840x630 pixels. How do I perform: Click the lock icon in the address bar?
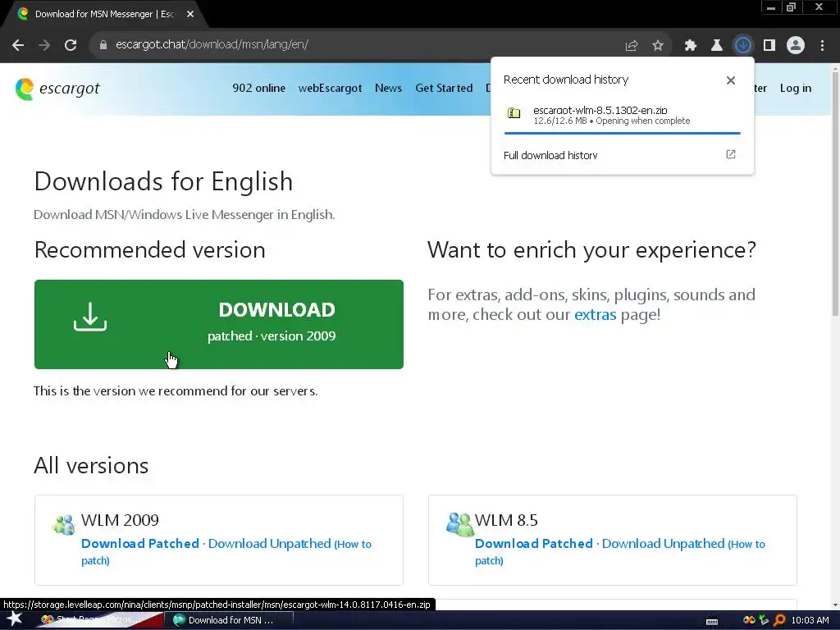[103, 45]
